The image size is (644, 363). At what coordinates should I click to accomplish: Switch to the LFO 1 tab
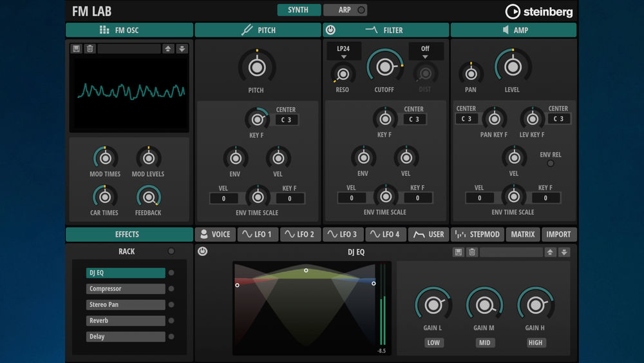point(258,234)
